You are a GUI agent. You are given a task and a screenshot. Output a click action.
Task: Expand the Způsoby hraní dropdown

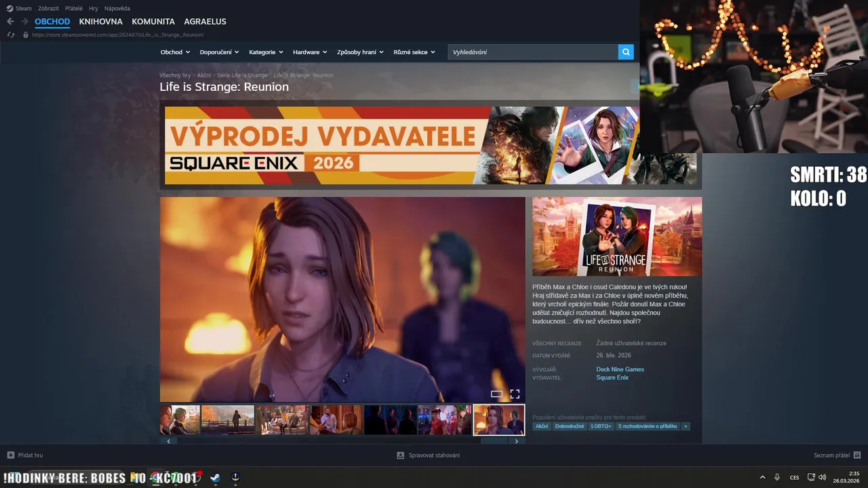coord(360,52)
